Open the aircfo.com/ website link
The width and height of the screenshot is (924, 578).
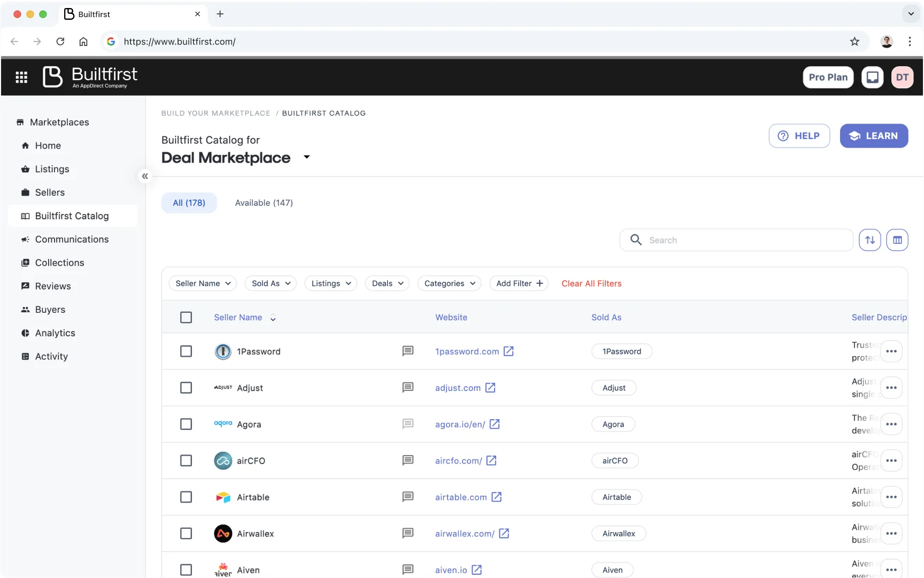[459, 460]
